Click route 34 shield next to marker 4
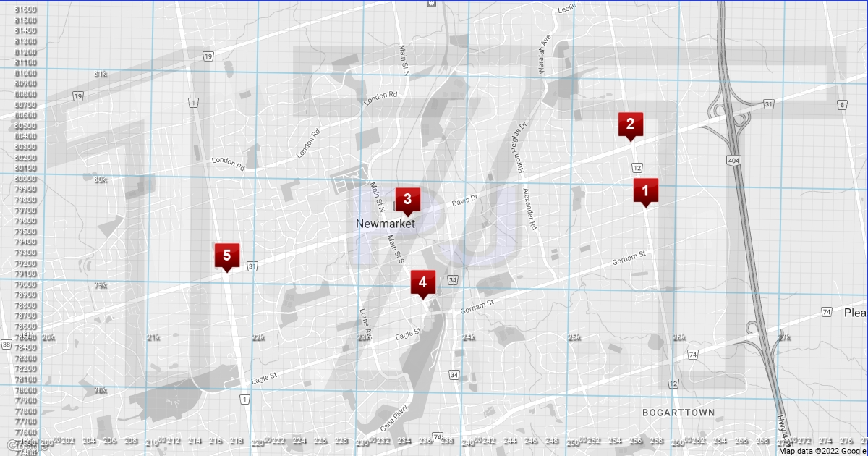The image size is (868, 456). tap(453, 279)
